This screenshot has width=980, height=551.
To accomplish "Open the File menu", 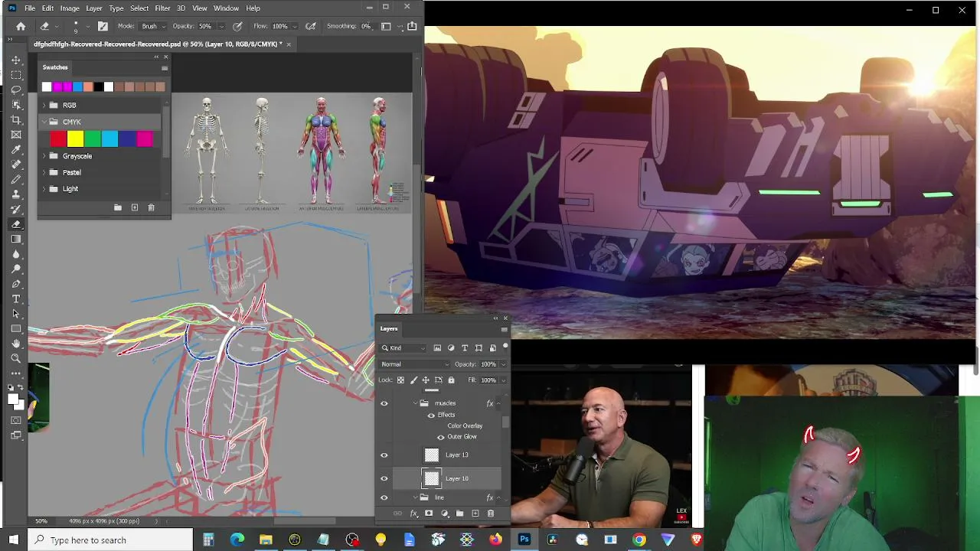I will click(x=29, y=8).
